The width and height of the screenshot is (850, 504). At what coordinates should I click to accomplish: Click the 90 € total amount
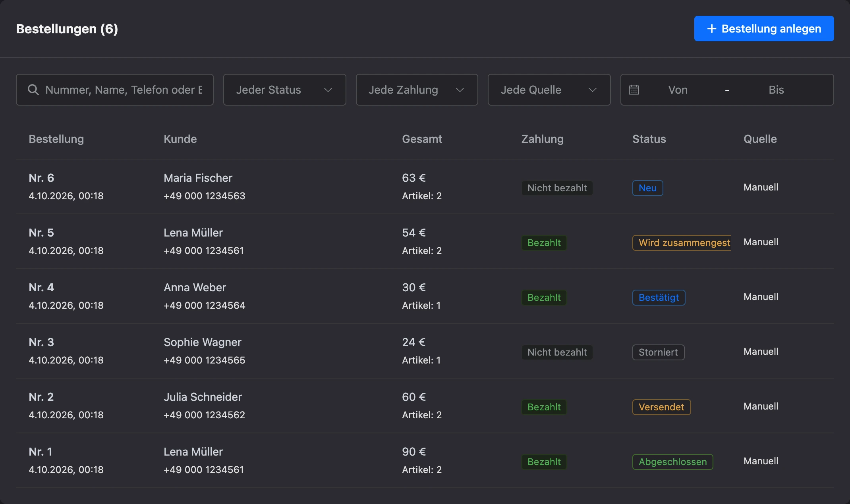pos(414,452)
